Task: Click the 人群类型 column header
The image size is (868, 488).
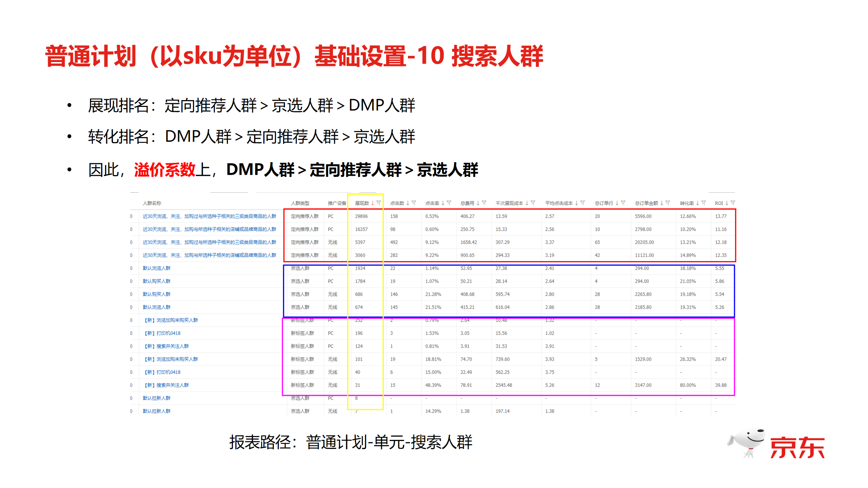Action: pyautogui.click(x=300, y=203)
